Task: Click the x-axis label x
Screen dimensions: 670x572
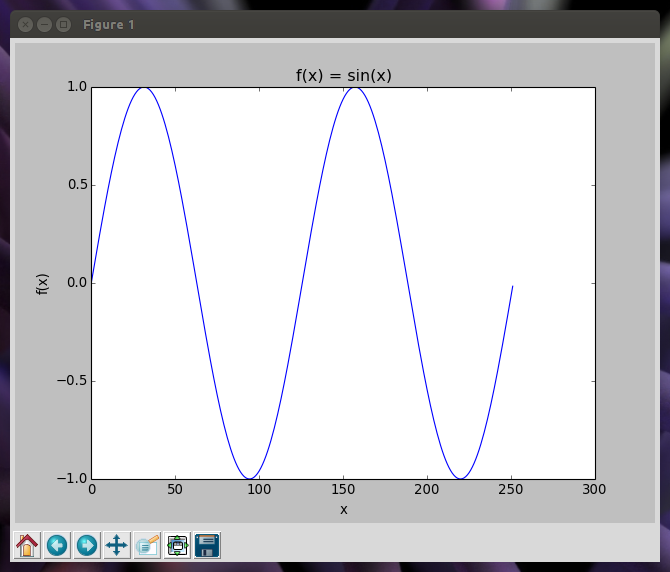Action: tap(344, 510)
